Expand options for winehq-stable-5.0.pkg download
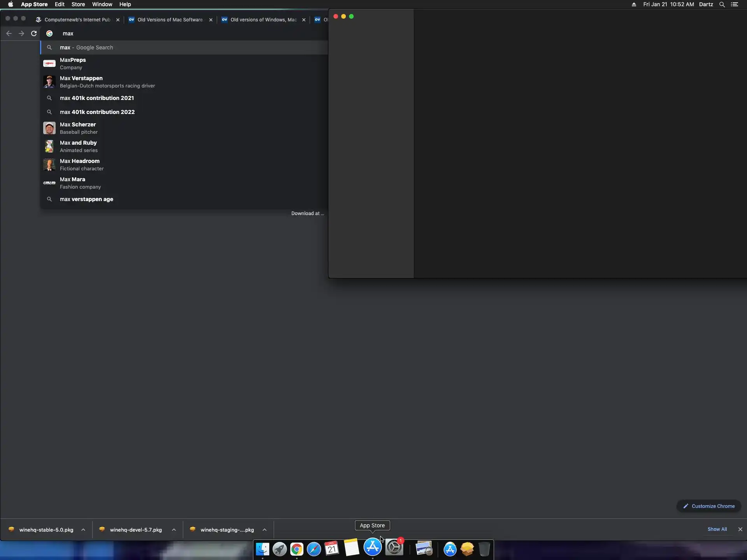Screen dimensions: 747x560 [83, 530]
